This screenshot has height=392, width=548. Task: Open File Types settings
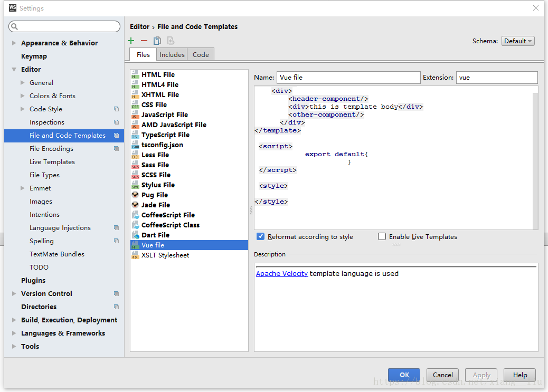[x=44, y=175]
